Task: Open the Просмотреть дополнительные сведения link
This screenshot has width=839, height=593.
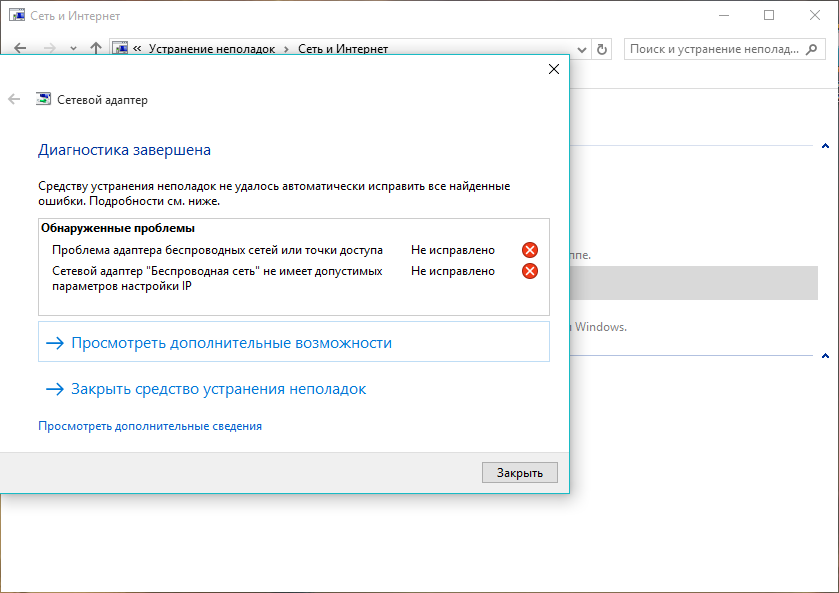Action: coord(150,426)
